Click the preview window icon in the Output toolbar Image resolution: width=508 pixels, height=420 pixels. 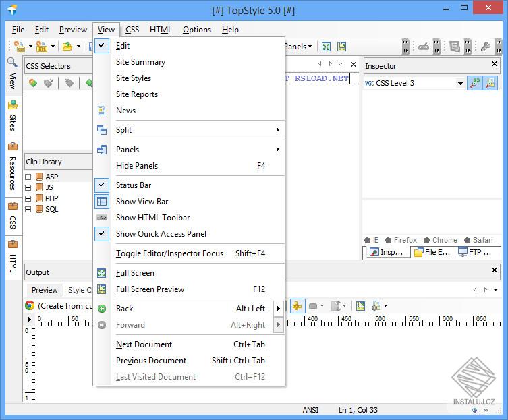click(360, 305)
